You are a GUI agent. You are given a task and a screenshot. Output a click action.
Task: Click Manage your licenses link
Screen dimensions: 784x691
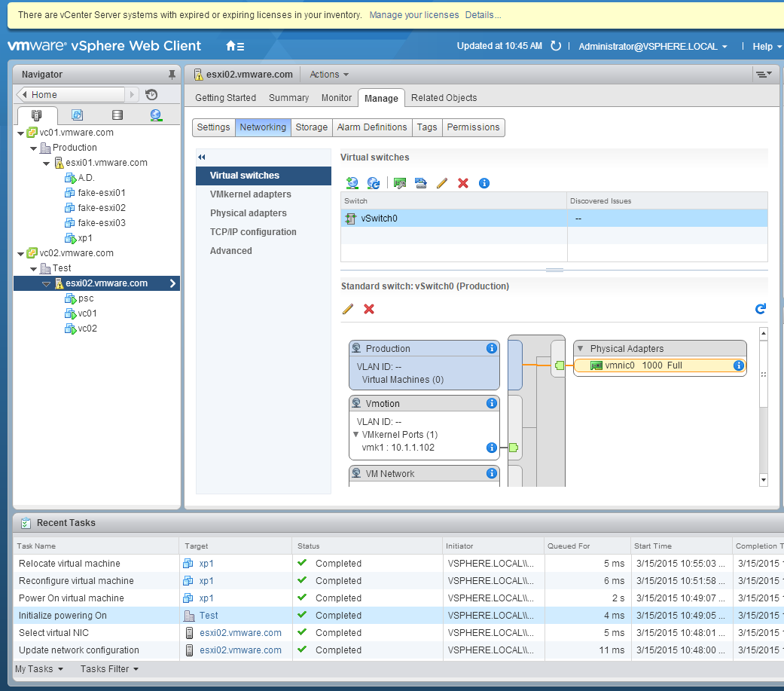click(x=414, y=15)
